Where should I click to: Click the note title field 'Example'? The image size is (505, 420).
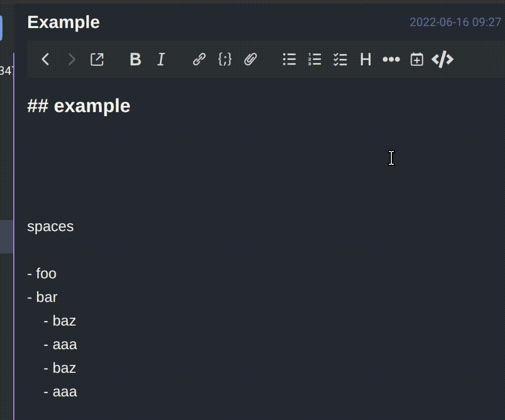63,22
